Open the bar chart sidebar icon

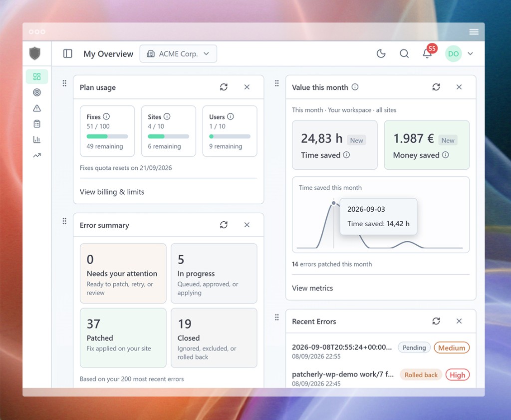[37, 139]
